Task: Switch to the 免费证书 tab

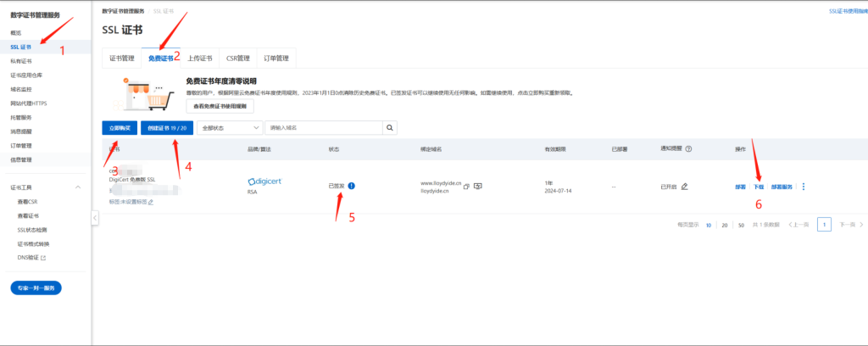Action: (160, 59)
